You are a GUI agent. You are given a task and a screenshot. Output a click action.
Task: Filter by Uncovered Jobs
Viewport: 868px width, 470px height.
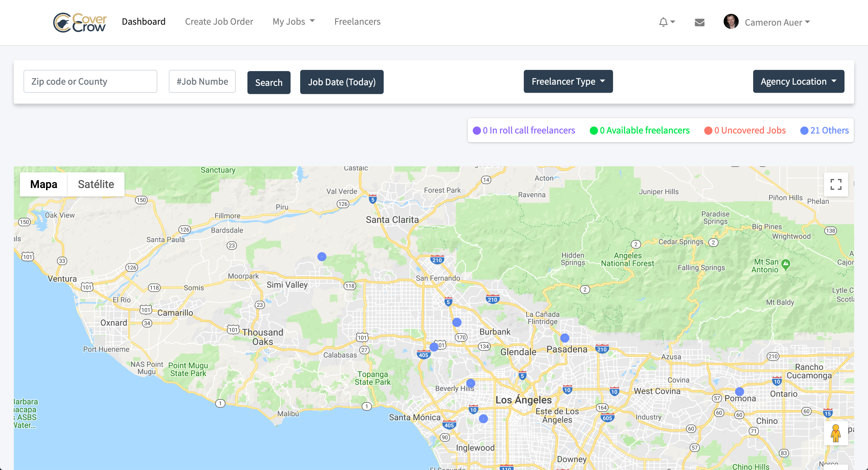[750, 130]
